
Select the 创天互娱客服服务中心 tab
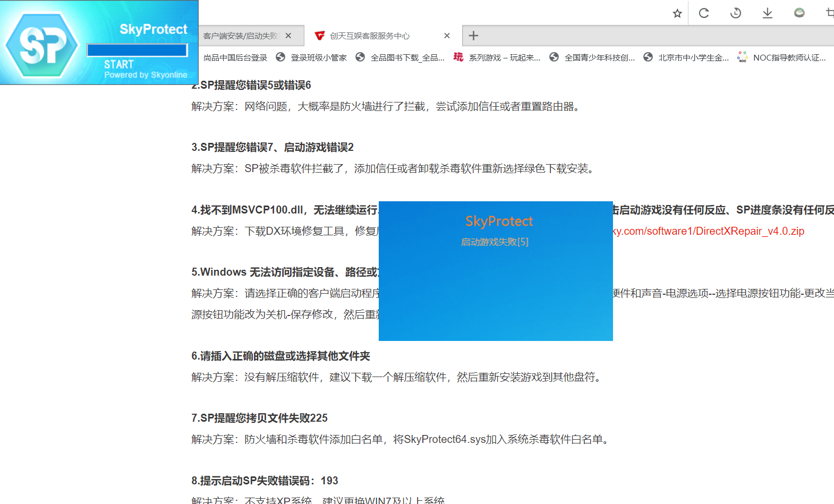[x=370, y=36]
